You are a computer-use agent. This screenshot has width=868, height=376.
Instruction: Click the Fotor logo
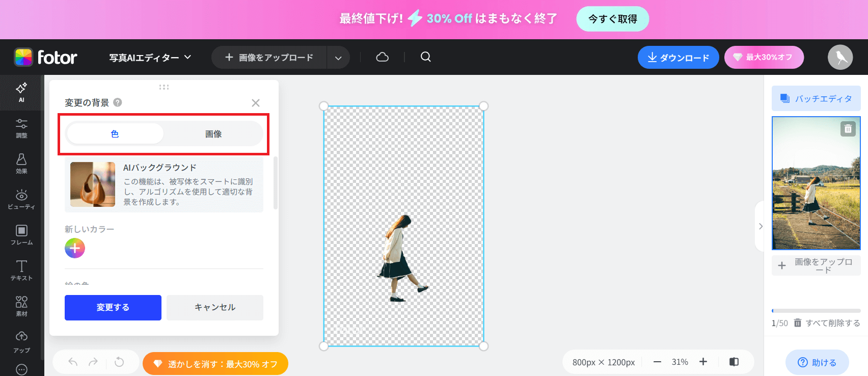coord(46,57)
